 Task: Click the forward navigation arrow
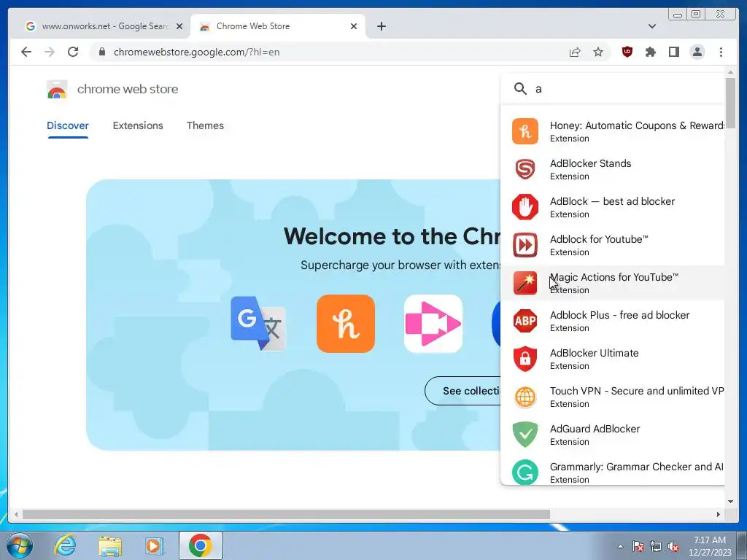coord(50,52)
